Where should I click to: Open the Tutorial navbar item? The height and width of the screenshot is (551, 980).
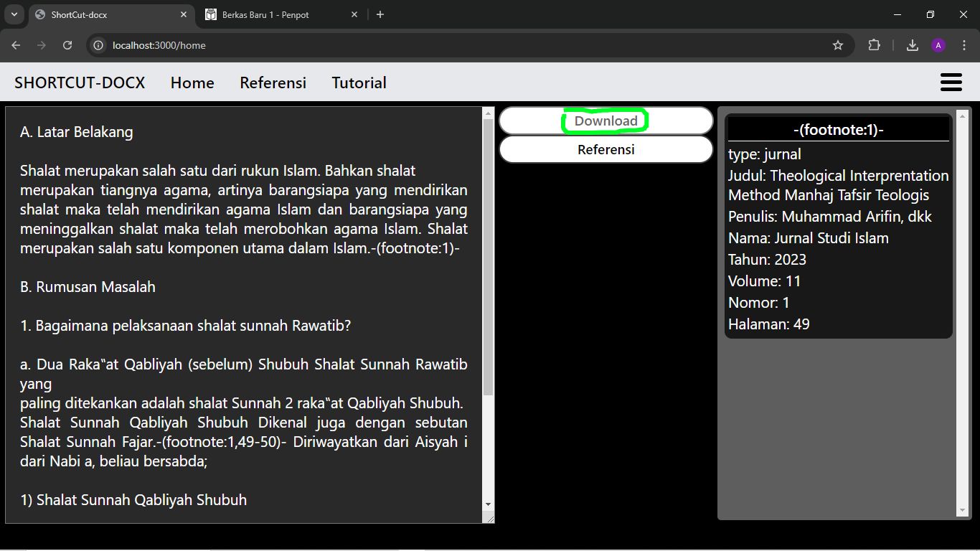[x=359, y=83]
